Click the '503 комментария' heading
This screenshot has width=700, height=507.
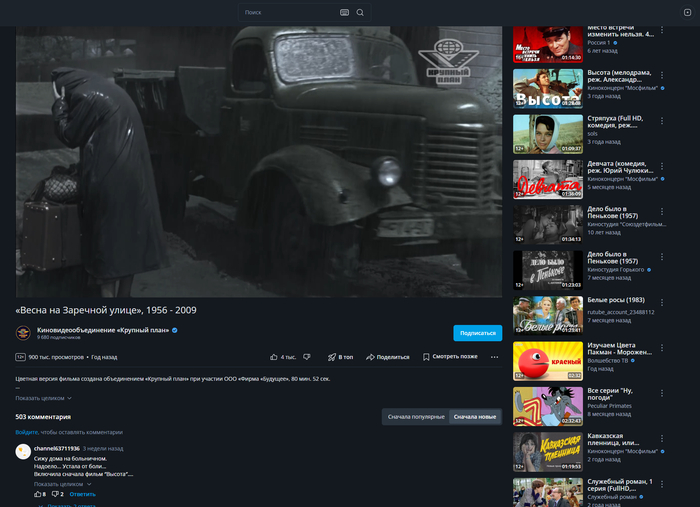click(x=43, y=417)
